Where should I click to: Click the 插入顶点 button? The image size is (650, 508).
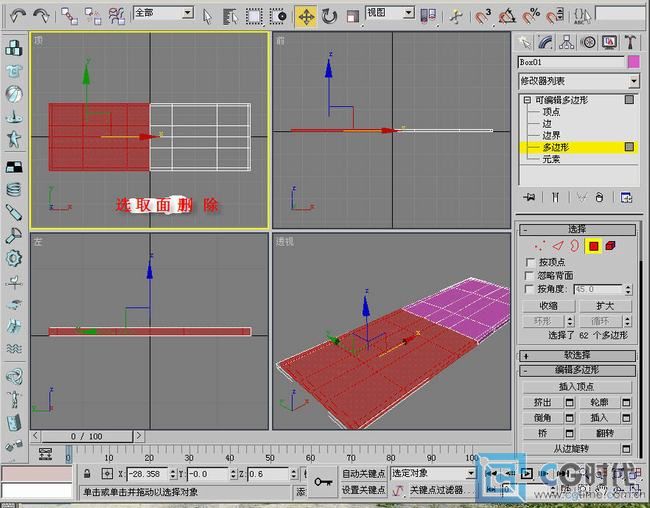coord(577,387)
